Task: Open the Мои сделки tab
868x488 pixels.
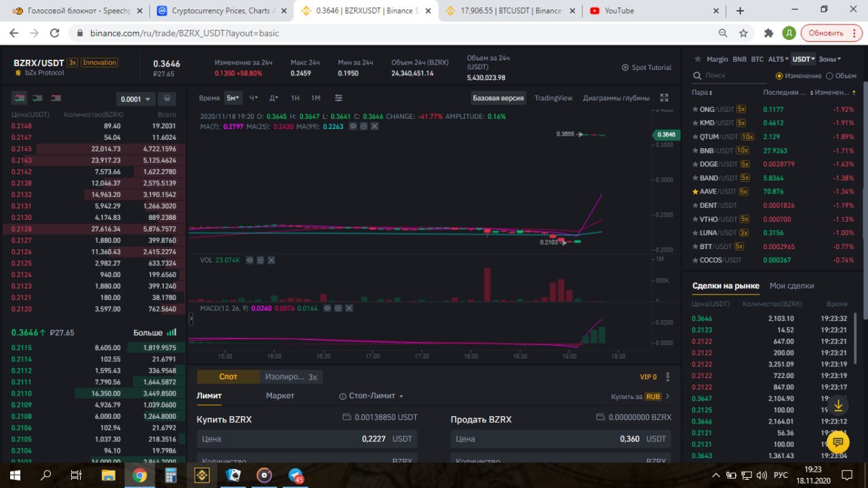Action: click(792, 286)
